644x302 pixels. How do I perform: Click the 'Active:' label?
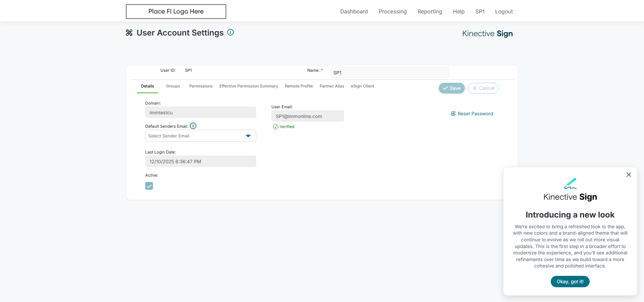click(152, 175)
